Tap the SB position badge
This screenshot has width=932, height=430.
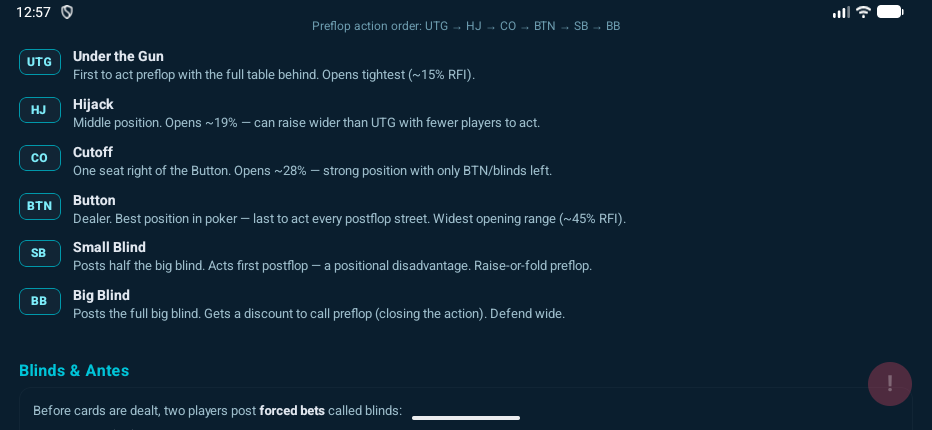[x=39, y=253]
